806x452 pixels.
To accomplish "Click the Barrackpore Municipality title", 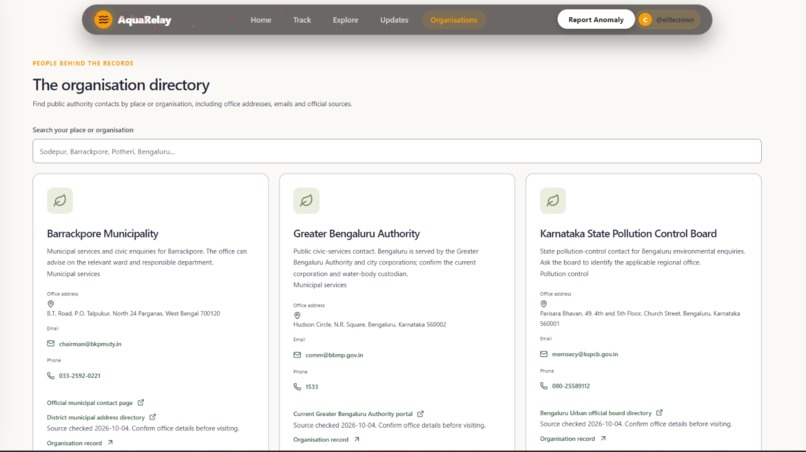I will 102,233.
